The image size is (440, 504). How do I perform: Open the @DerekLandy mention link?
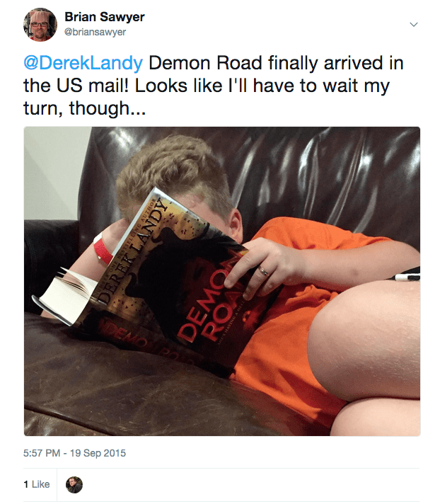tap(83, 63)
